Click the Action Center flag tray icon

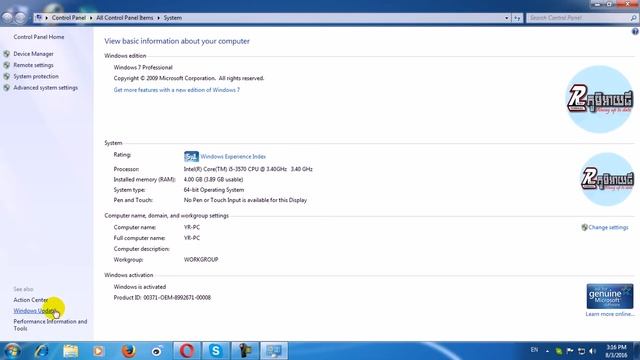click(570, 351)
